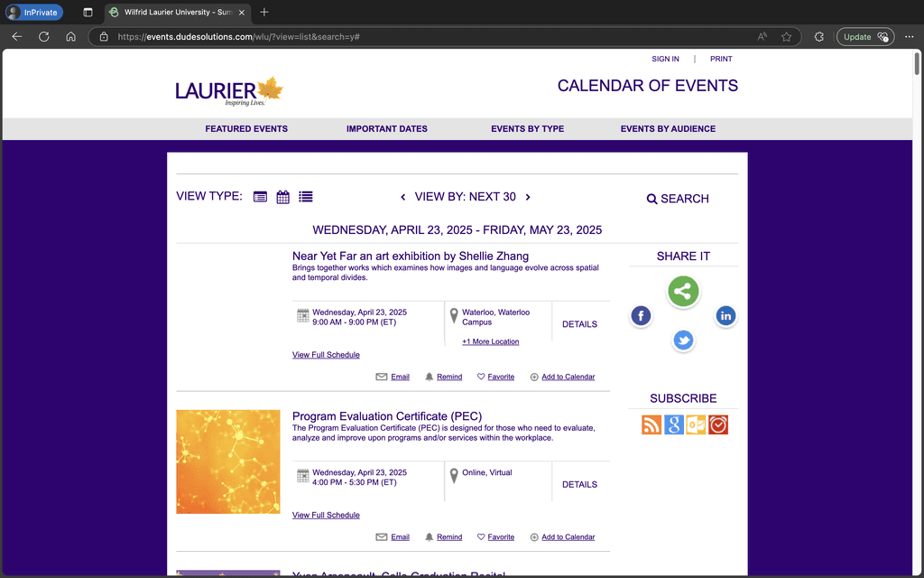Image resolution: width=924 pixels, height=578 pixels.
Task: Subscribe with red reminder clock icon
Action: click(717, 424)
